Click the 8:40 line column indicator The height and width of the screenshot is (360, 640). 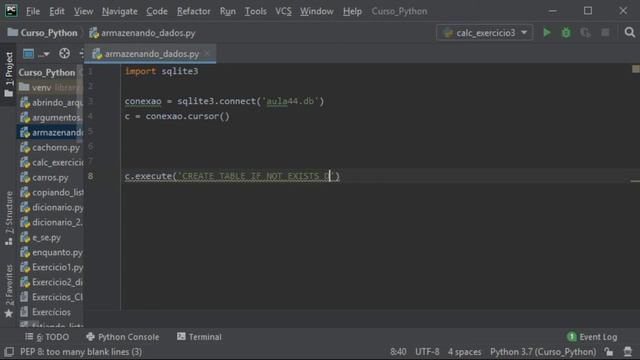coord(398,351)
